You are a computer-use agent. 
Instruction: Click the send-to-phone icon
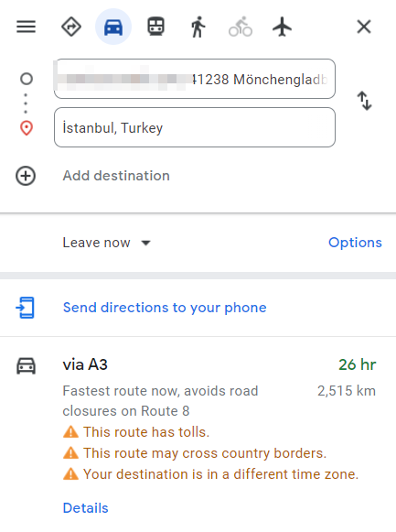(26, 308)
